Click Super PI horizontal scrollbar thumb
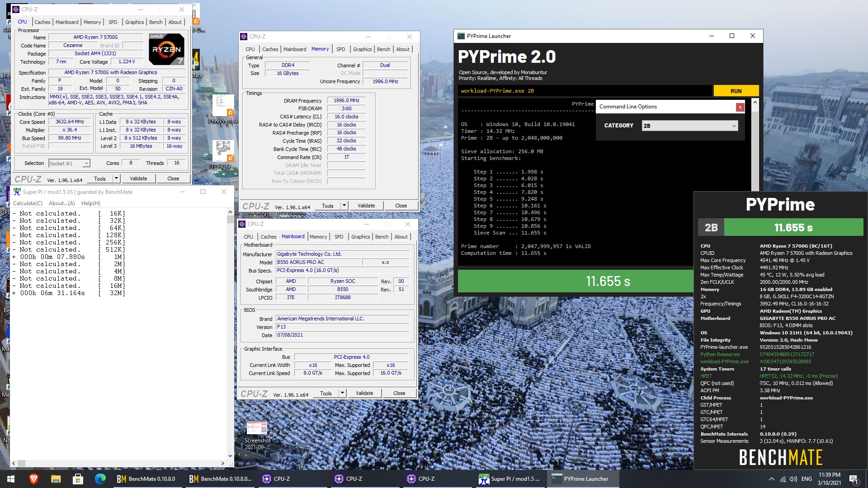This screenshot has height=488, width=868. tap(22, 463)
